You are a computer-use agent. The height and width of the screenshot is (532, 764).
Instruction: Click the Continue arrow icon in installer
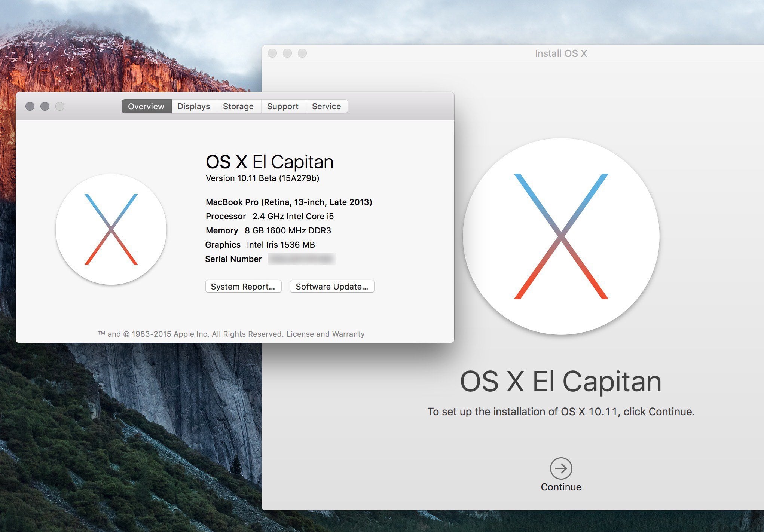[561, 468]
